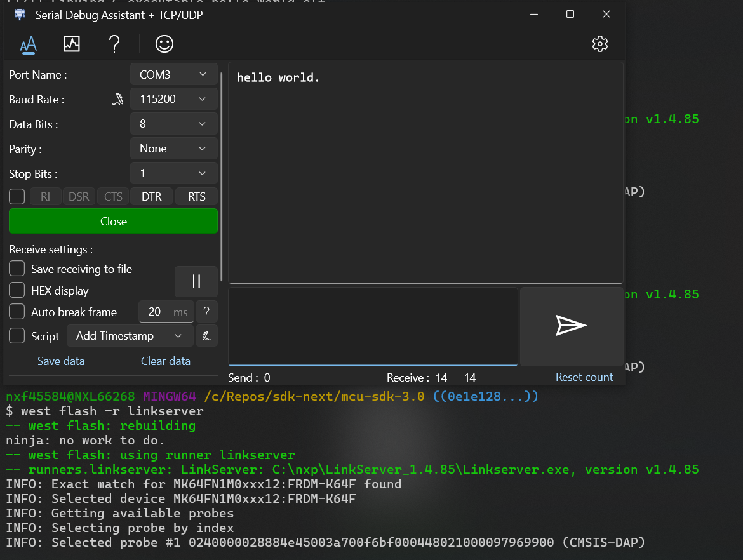The image size is (743, 560).
Task: Expand the Data Bits dropdown
Action: (173, 124)
